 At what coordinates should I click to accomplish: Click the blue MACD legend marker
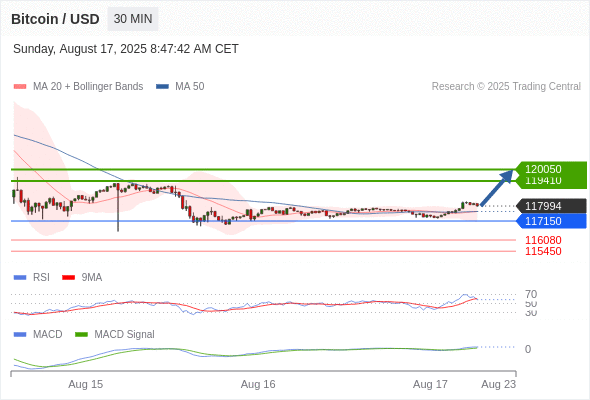click(x=20, y=334)
